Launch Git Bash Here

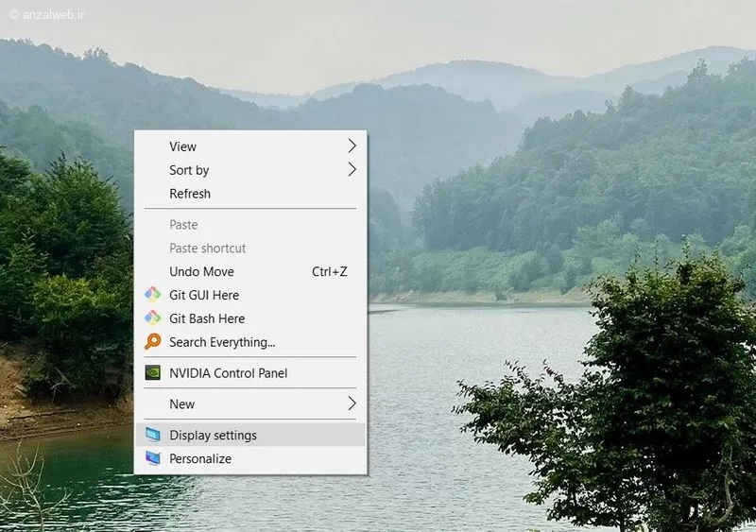[250, 318]
